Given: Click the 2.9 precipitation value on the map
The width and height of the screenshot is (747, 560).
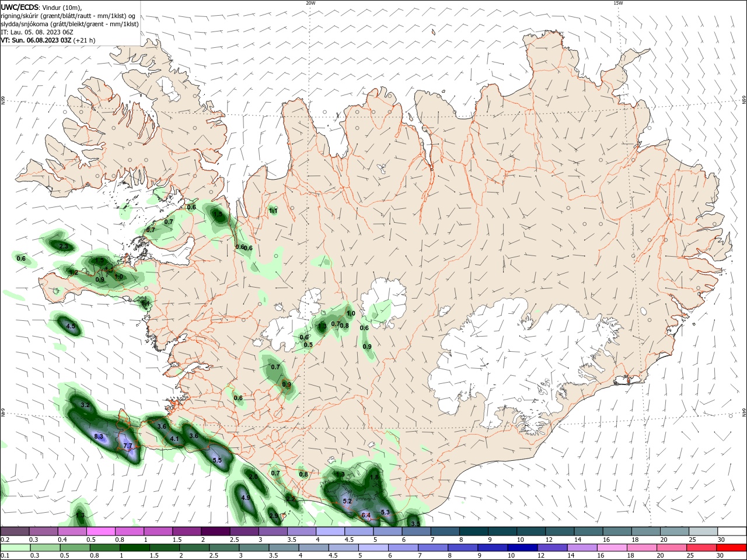Looking at the screenshot, I should click(x=274, y=516).
